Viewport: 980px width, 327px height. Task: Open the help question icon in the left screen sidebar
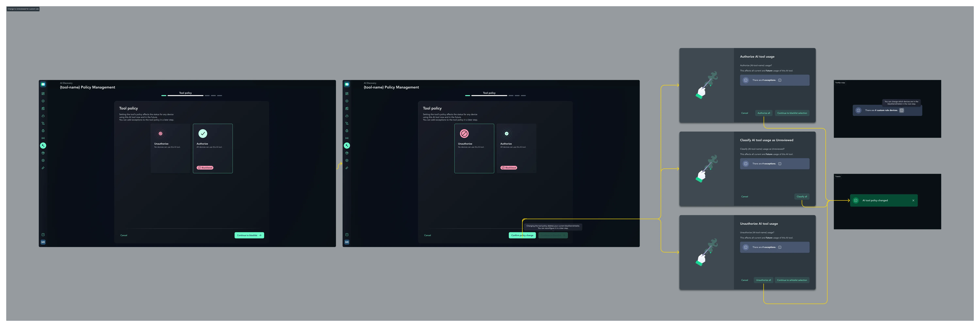(x=43, y=235)
